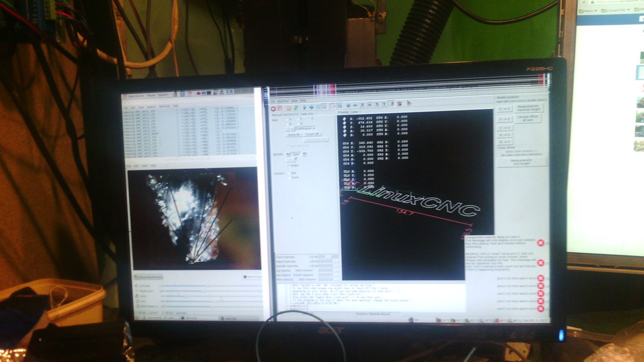Switch to the MDI [F5] tab
This screenshot has height=362, width=644.
(307, 114)
